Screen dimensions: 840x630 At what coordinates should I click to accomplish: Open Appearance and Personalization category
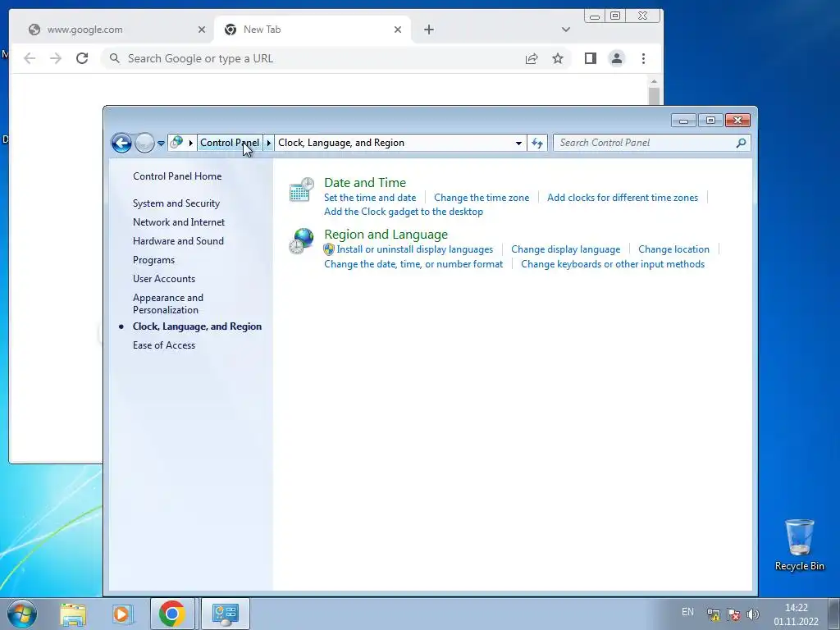pyautogui.click(x=168, y=304)
